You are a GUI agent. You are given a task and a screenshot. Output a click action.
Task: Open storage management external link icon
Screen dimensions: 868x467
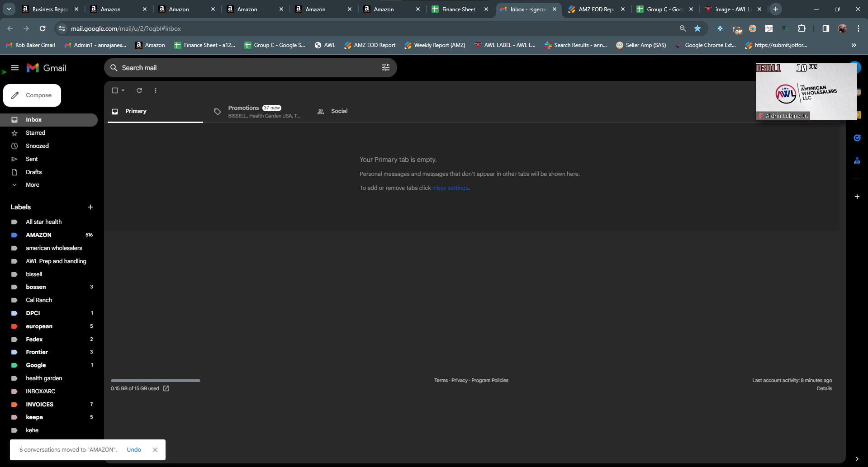(x=166, y=388)
